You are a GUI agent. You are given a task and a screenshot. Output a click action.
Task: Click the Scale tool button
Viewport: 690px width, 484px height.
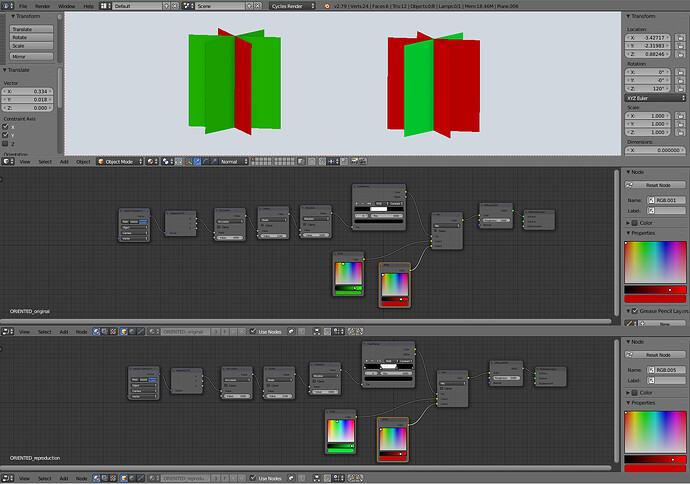[31, 46]
